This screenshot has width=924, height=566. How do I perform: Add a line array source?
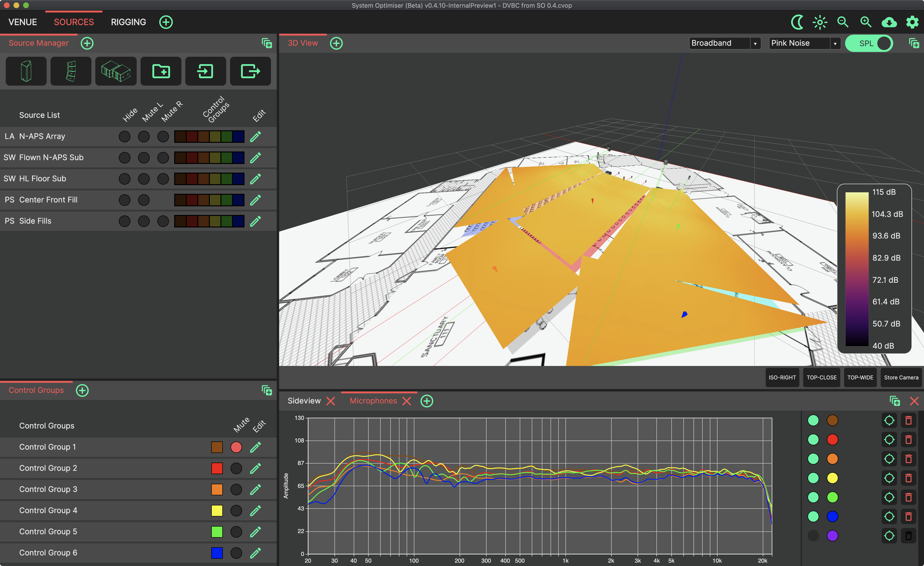[x=71, y=71]
